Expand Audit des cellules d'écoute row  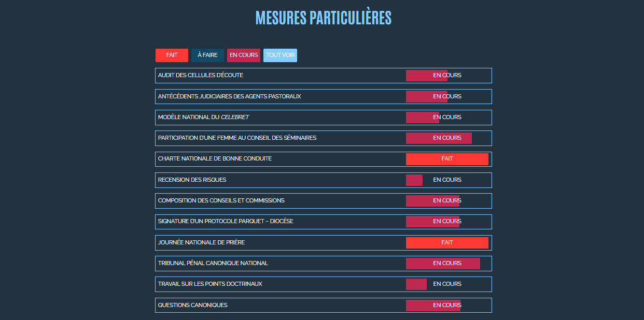(x=201, y=76)
